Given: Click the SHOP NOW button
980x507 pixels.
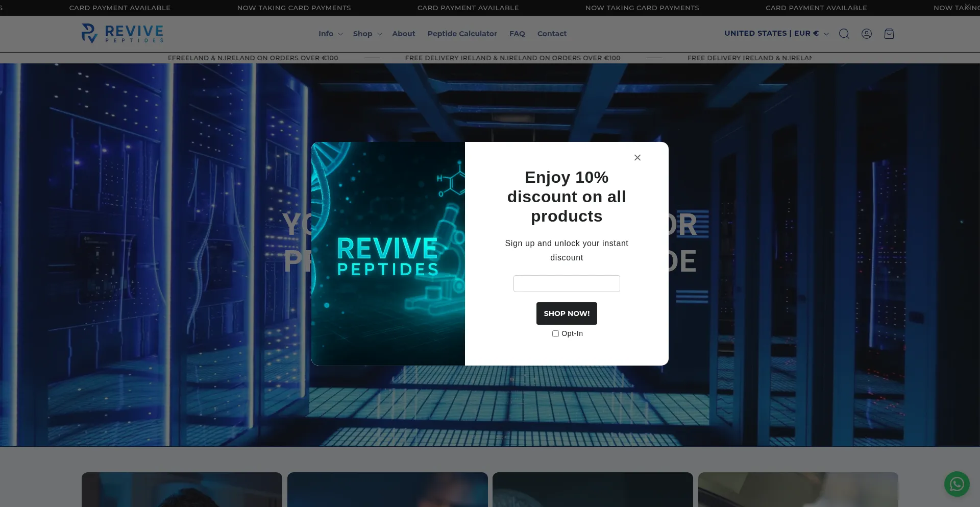Looking at the screenshot, I should point(567,313).
